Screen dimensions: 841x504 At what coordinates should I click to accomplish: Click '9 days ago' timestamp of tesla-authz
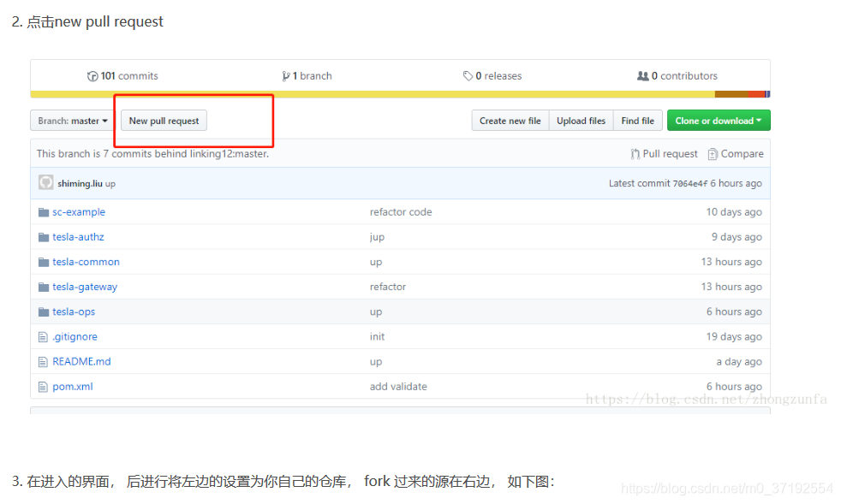pyautogui.click(x=737, y=237)
